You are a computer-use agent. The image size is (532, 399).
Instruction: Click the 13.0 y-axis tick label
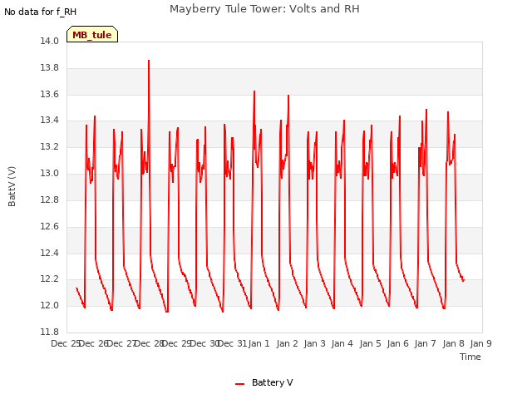click(x=50, y=174)
